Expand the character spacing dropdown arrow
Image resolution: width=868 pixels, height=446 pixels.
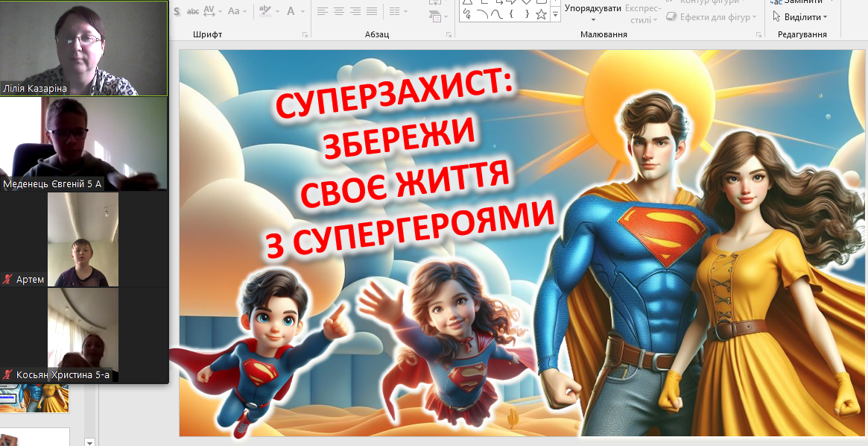(x=220, y=11)
